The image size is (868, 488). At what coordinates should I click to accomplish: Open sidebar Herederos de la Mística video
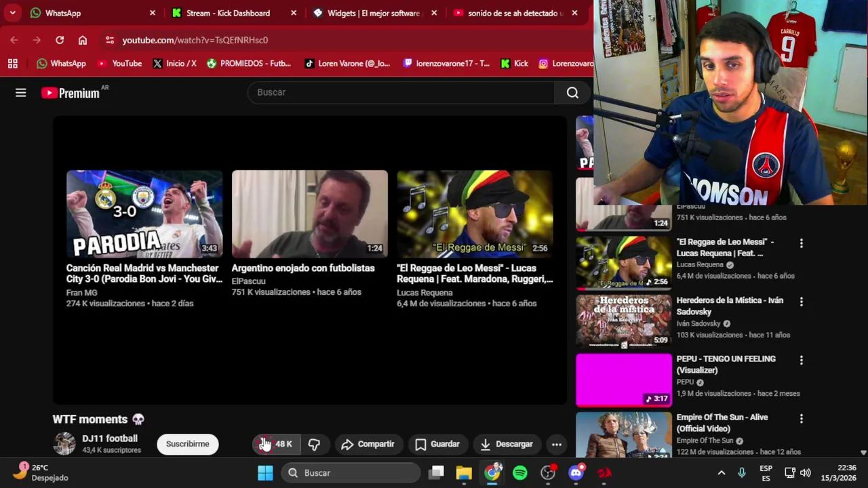coord(730,306)
